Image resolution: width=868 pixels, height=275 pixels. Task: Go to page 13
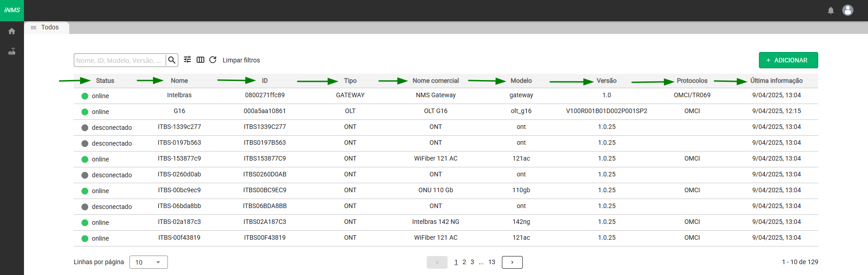[492, 262]
